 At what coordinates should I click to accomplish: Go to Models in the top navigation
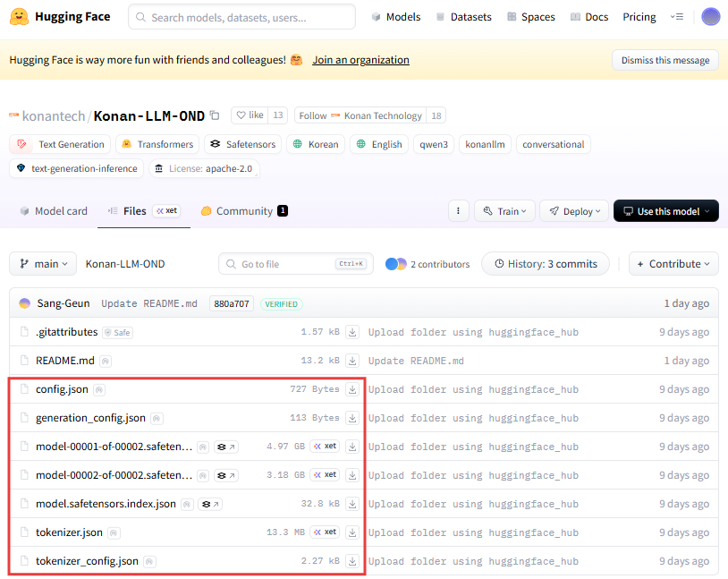[396, 17]
